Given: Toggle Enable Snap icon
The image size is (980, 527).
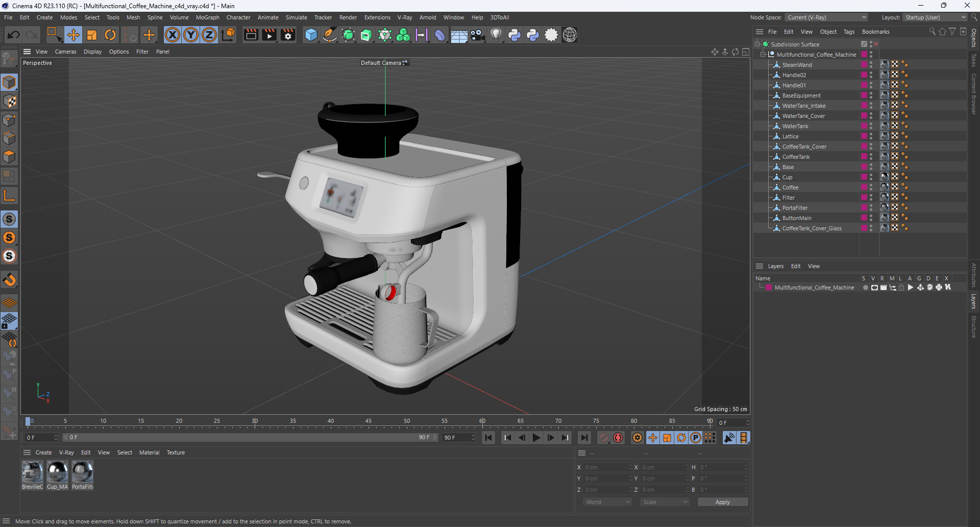Looking at the screenshot, I should (x=9, y=219).
